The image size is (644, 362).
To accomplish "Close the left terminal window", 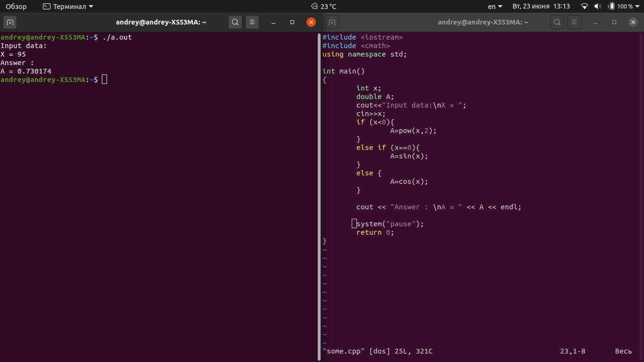I will click(311, 22).
